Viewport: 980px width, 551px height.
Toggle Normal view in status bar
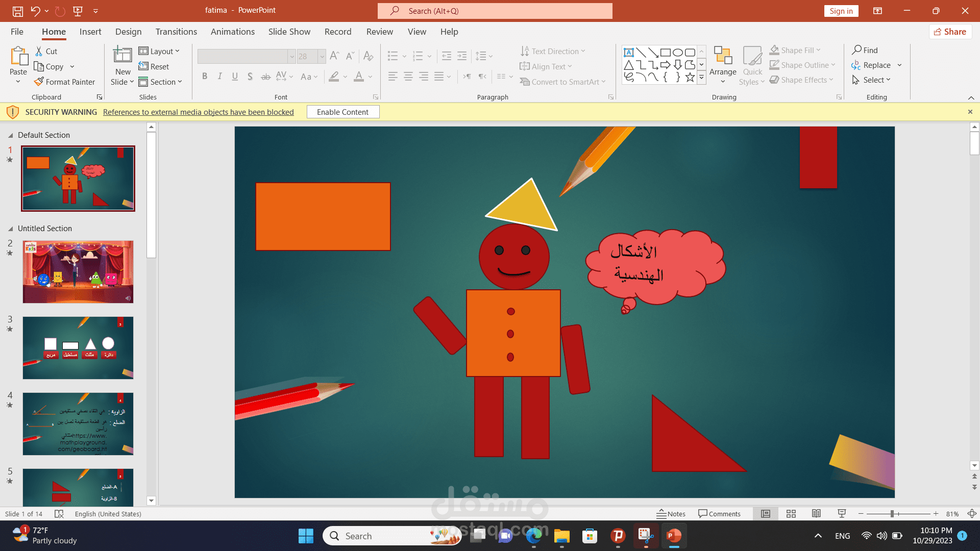tap(766, 514)
